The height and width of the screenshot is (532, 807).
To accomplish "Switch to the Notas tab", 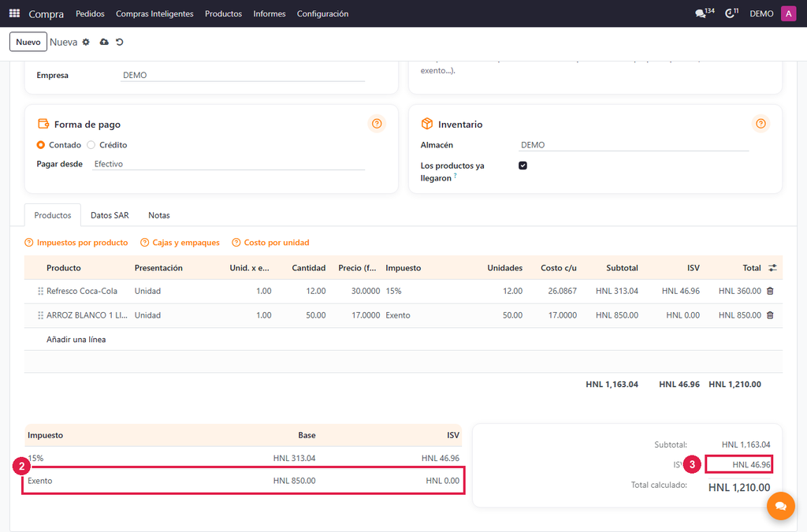I will pos(159,215).
